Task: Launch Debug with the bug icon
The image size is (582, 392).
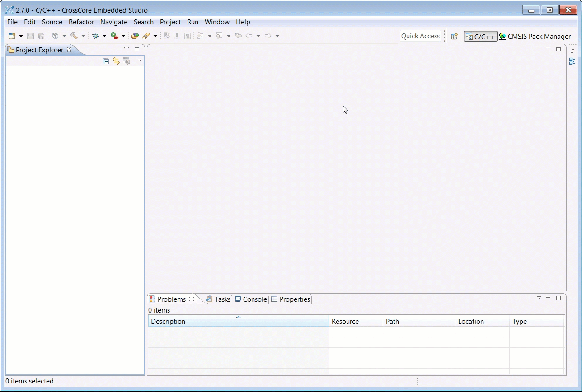Action: click(x=96, y=36)
